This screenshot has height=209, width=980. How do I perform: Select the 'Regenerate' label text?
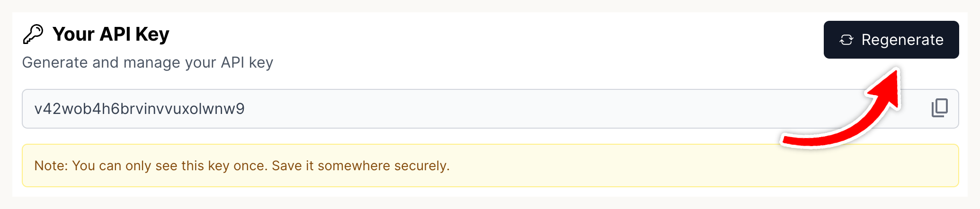(x=902, y=40)
